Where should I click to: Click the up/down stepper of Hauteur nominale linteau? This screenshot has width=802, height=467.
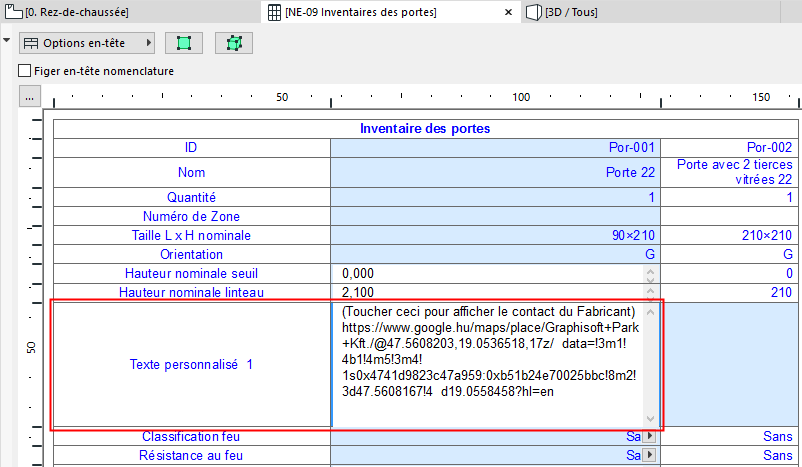(x=651, y=293)
